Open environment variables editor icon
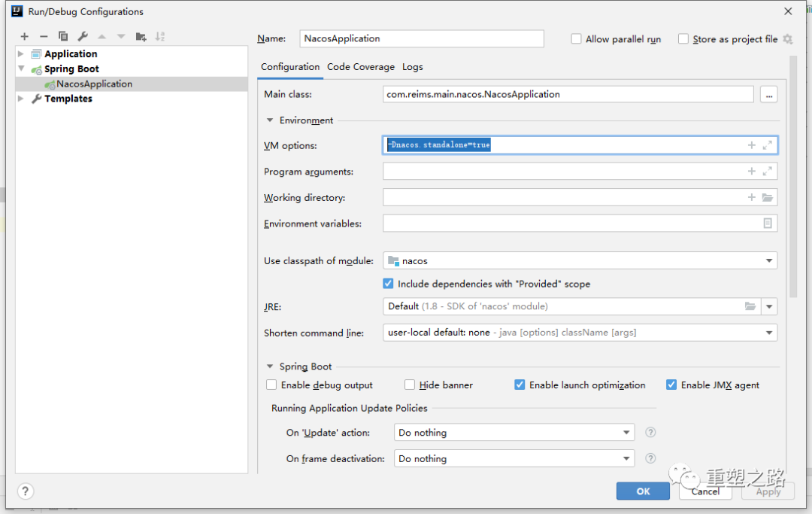812x514 pixels. coord(767,224)
